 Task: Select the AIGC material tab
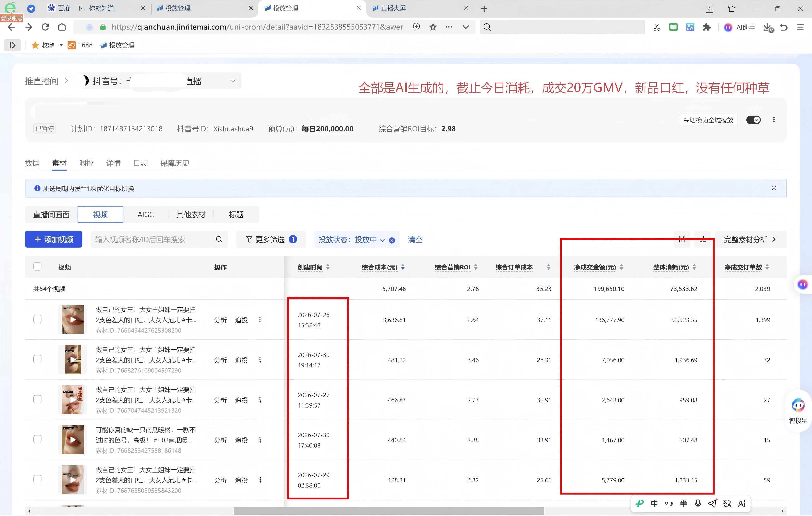pyautogui.click(x=146, y=215)
